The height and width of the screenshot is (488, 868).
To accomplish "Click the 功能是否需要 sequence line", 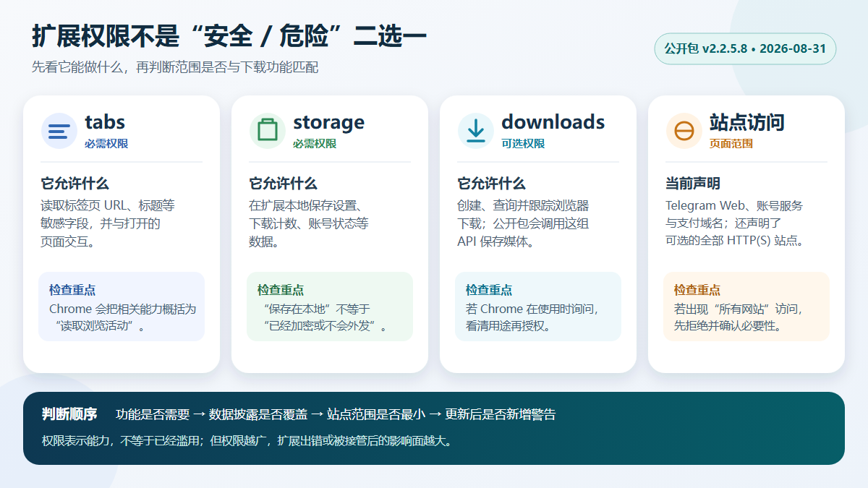I will pos(336,415).
